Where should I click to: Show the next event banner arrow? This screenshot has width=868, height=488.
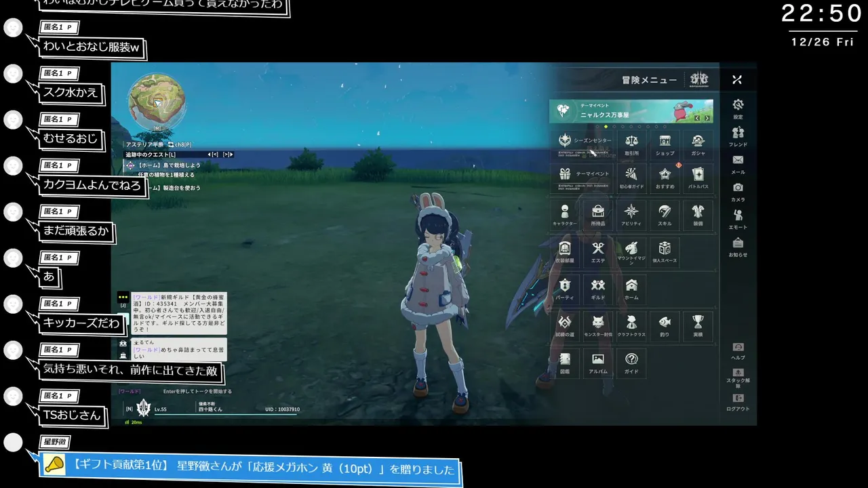[x=707, y=118]
